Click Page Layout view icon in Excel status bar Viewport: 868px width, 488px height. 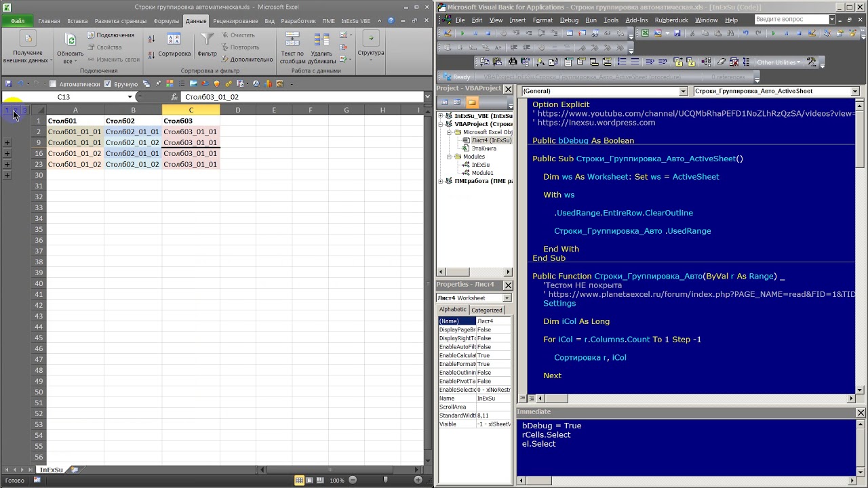[309, 480]
